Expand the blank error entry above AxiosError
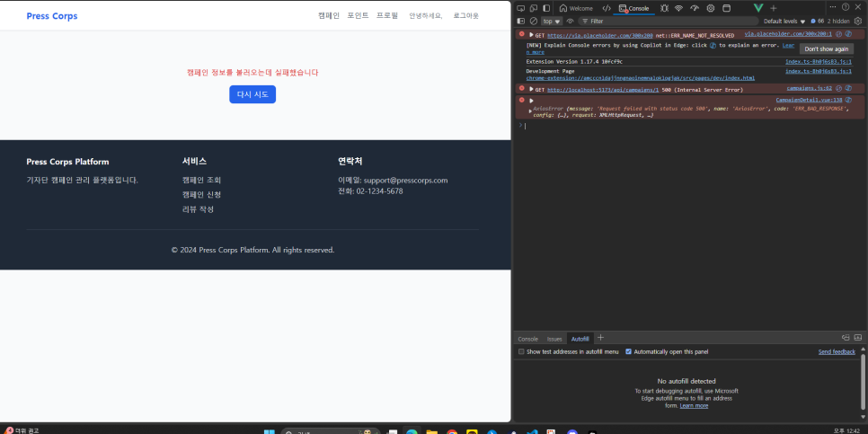868x434 pixels. click(531, 101)
